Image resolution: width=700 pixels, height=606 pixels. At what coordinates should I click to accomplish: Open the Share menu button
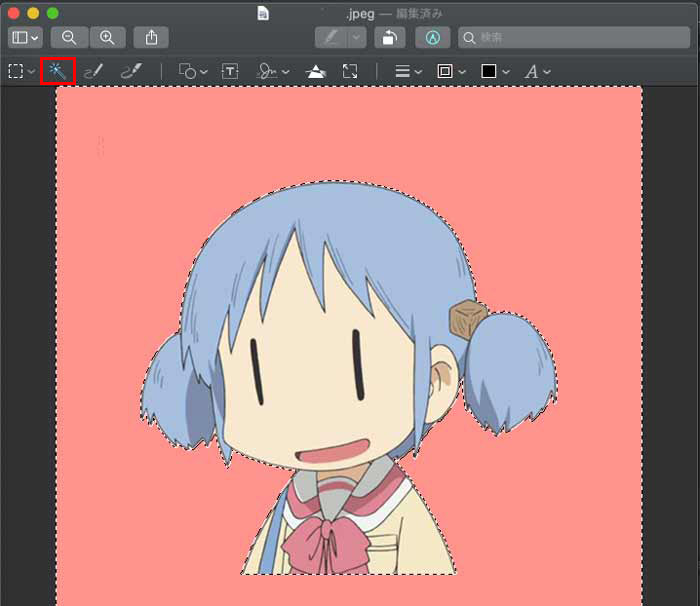point(151,37)
